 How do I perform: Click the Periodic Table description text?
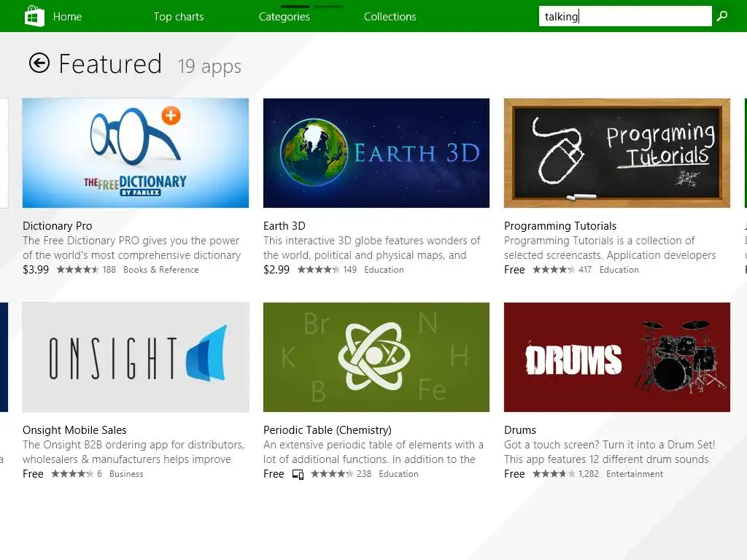click(x=373, y=452)
